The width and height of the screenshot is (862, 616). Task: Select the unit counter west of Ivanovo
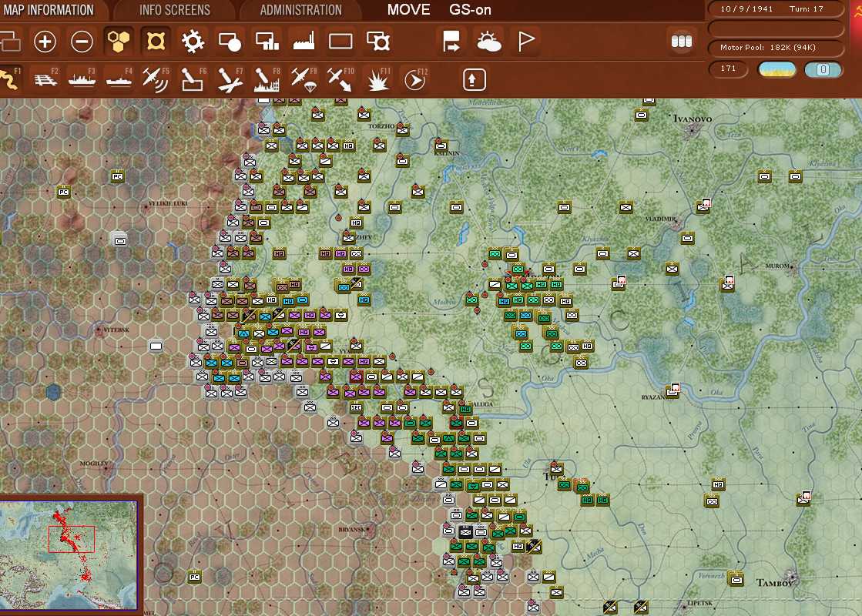(642, 115)
